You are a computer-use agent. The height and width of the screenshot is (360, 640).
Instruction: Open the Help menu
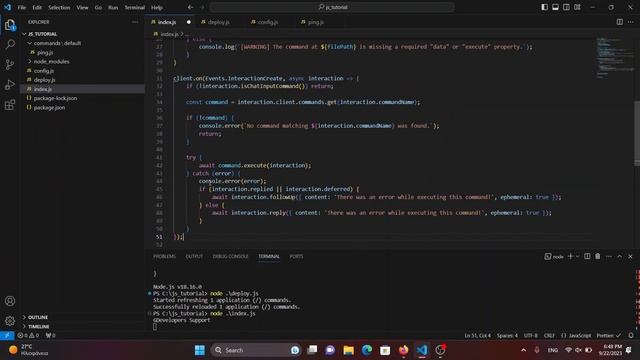[157, 7]
